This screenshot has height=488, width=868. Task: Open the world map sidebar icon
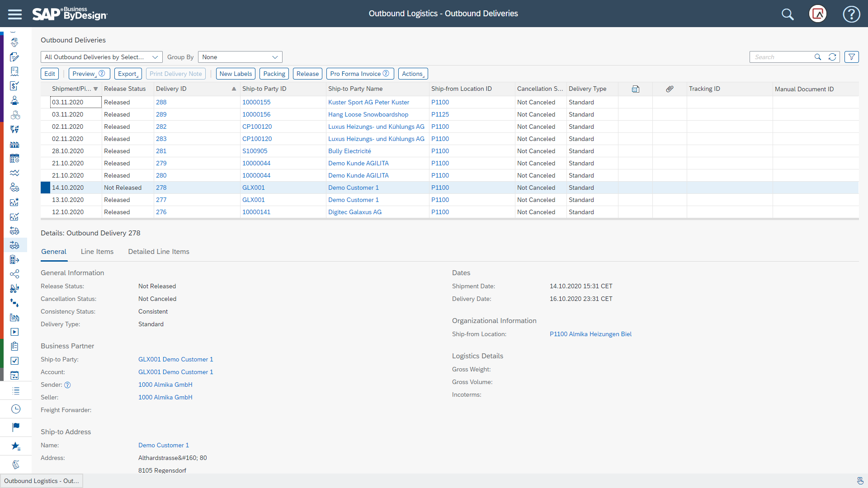pos(14,130)
